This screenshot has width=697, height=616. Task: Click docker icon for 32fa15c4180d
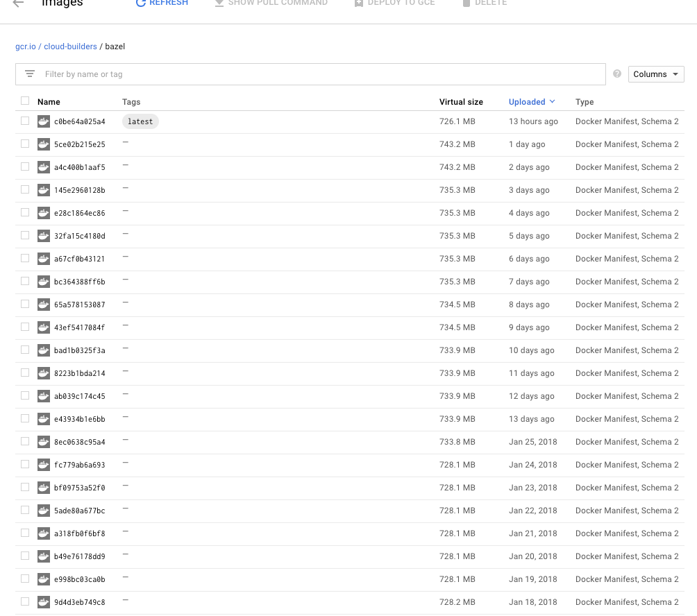click(x=44, y=236)
